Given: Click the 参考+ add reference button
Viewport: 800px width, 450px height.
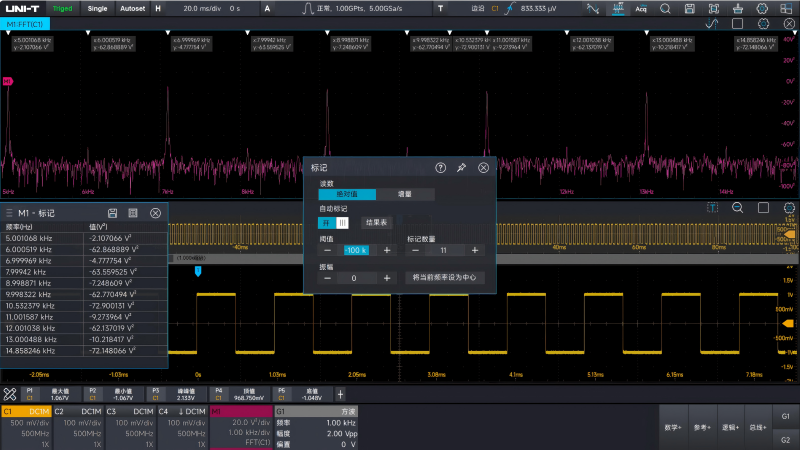Looking at the screenshot, I should [x=702, y=428].
